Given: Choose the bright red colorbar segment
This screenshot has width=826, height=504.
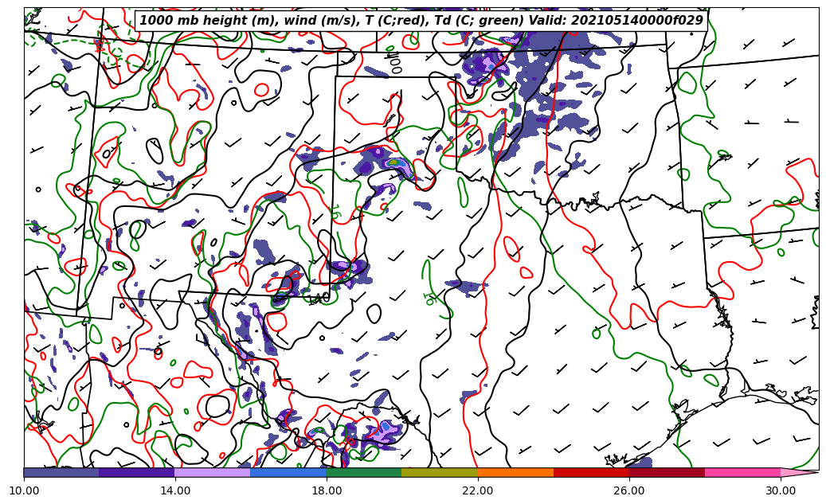Looking at the screenshot, I should (x=590, y=472).
